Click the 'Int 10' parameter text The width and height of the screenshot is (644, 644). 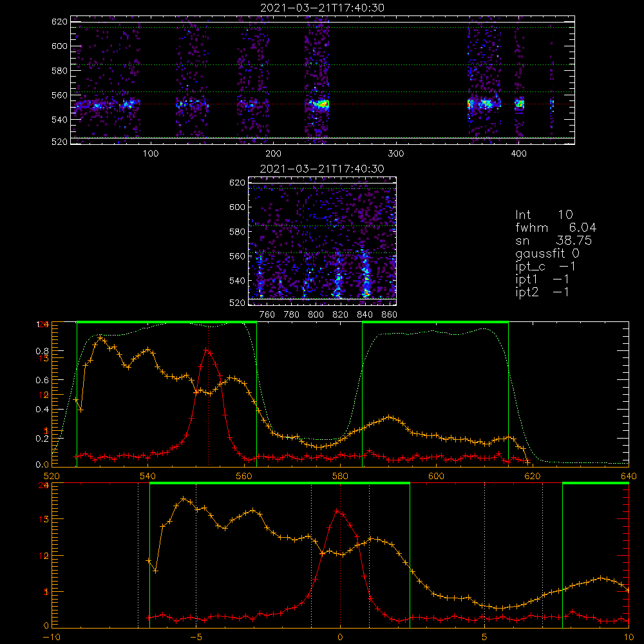click(544, 214)
